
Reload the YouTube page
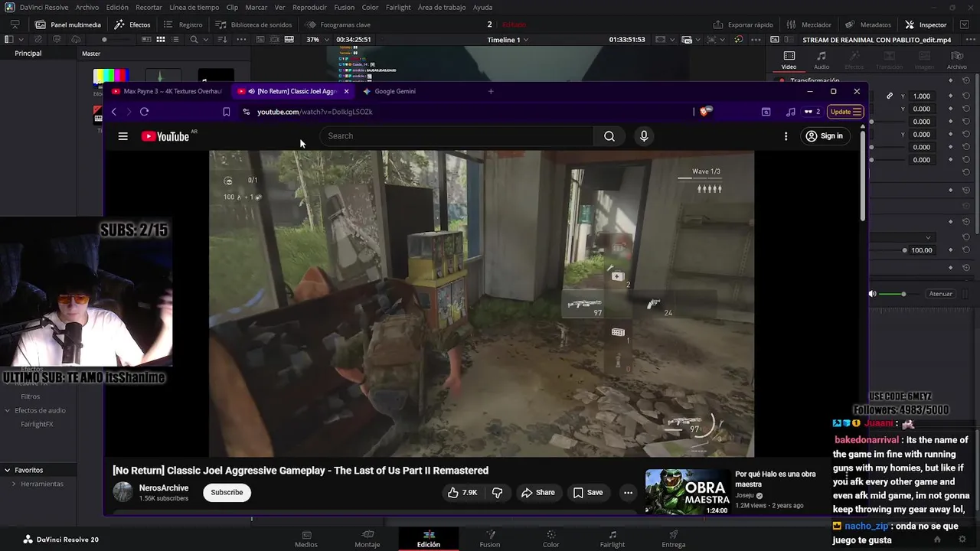[x=144, y=112]
